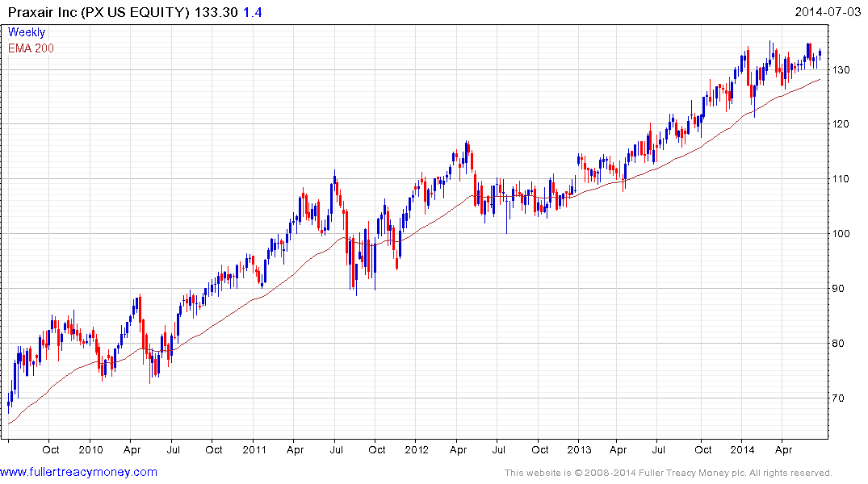Click the 2012 year axis label
This screenshot has height=484, width=868.
tap(417, 449)
